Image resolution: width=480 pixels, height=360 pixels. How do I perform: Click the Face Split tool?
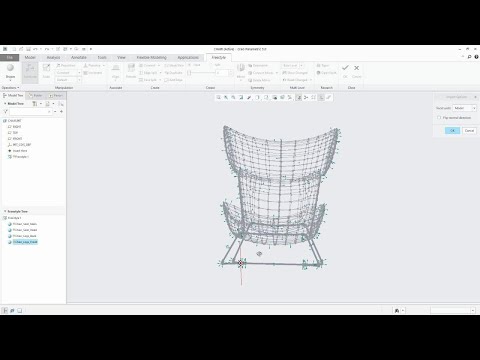click(x=150, y=80)
